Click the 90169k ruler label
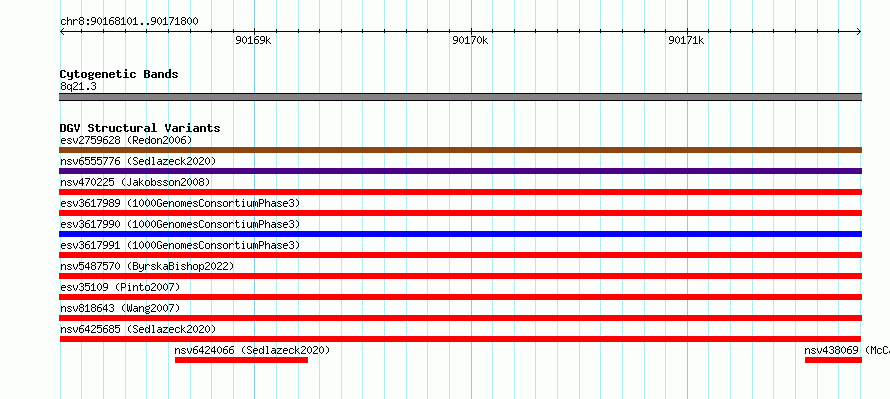 click(253, 40)
